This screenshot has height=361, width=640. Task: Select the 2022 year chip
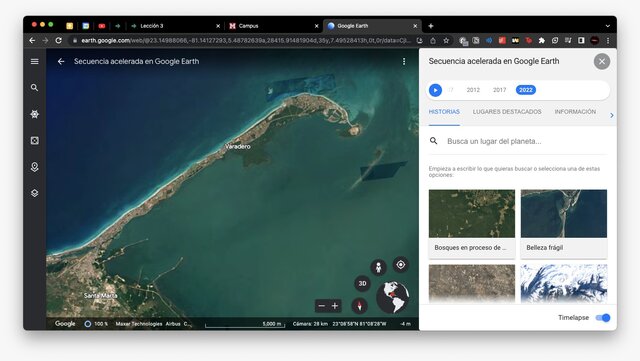526,90
